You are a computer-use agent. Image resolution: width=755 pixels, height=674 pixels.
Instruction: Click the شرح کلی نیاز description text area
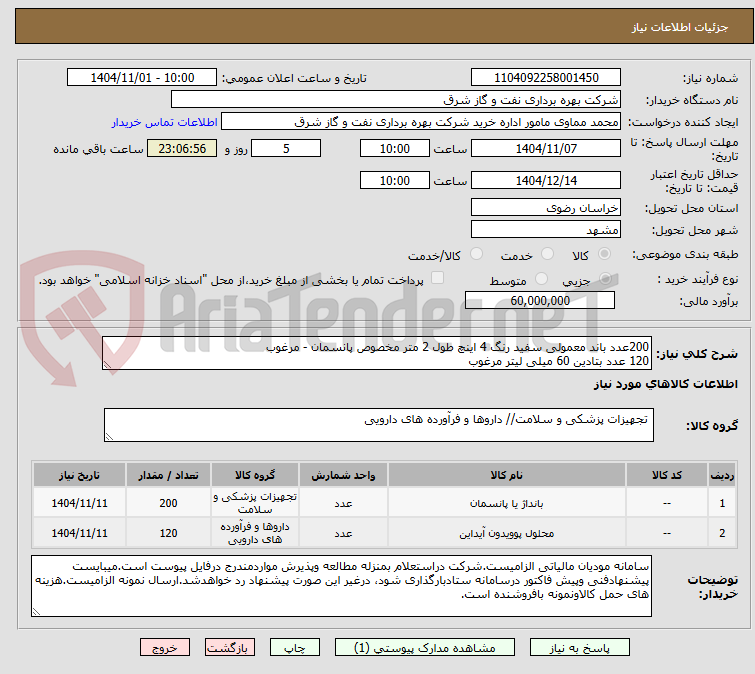[x=377, y=353]
